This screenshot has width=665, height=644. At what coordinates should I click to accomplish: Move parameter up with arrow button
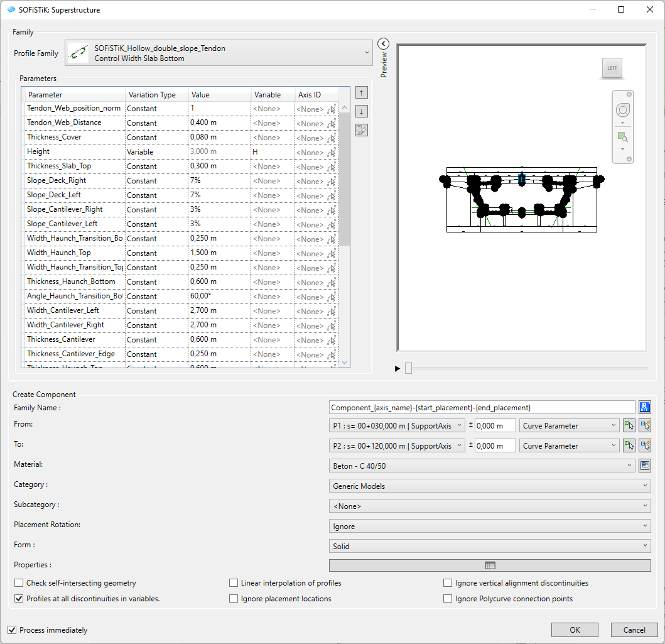(x=361, y=92)
